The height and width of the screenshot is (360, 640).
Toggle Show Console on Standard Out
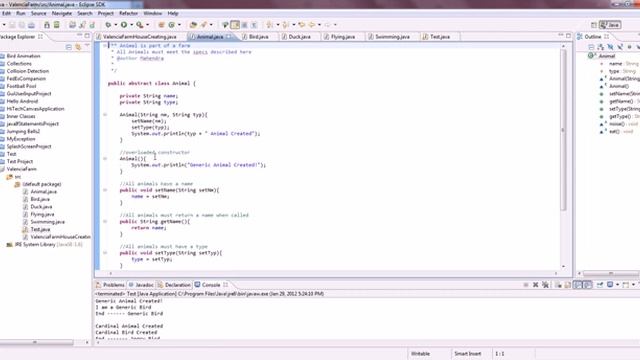coord(578,284)
